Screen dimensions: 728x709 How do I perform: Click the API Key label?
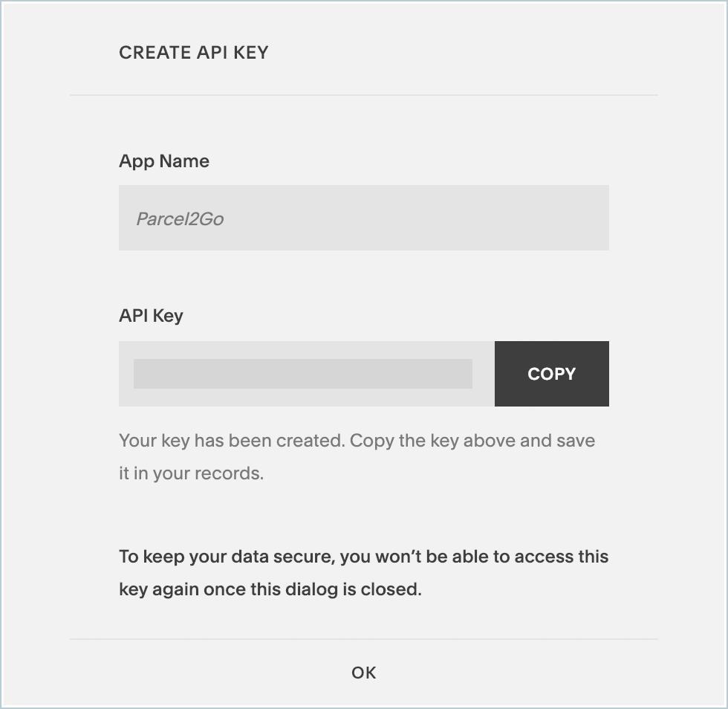[x=151, y=315]
